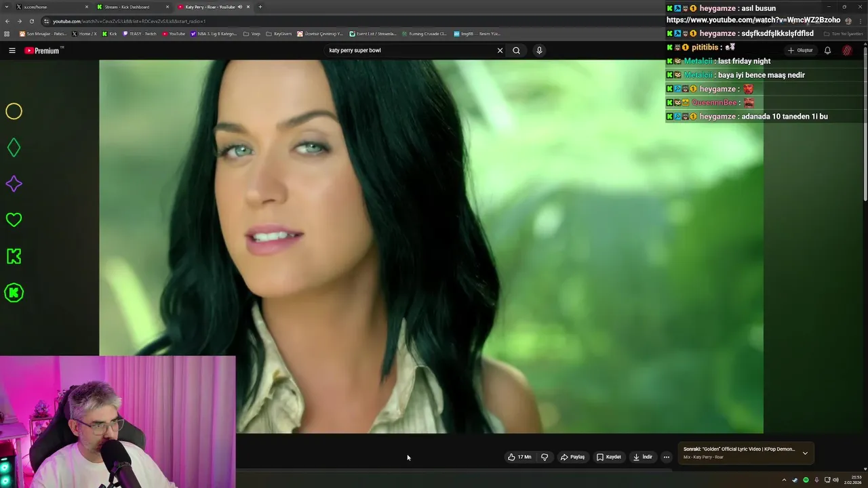The width and height of the screenshot is (868, 488).
Task: Pause the Katy Perry Roar video
Action: pyautogui.click(x=431, y=246)
